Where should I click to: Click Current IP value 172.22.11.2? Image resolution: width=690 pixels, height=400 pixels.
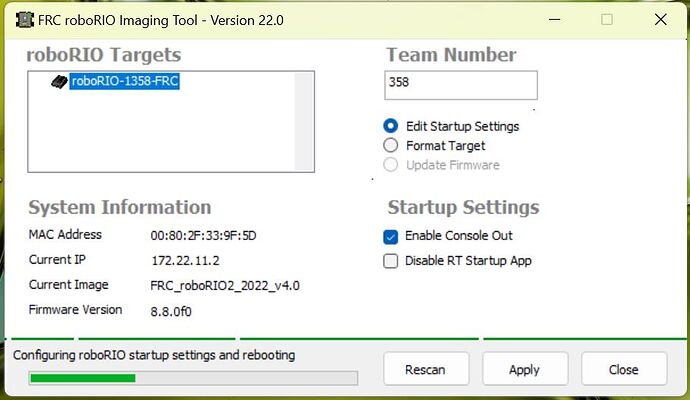[185, 261]
